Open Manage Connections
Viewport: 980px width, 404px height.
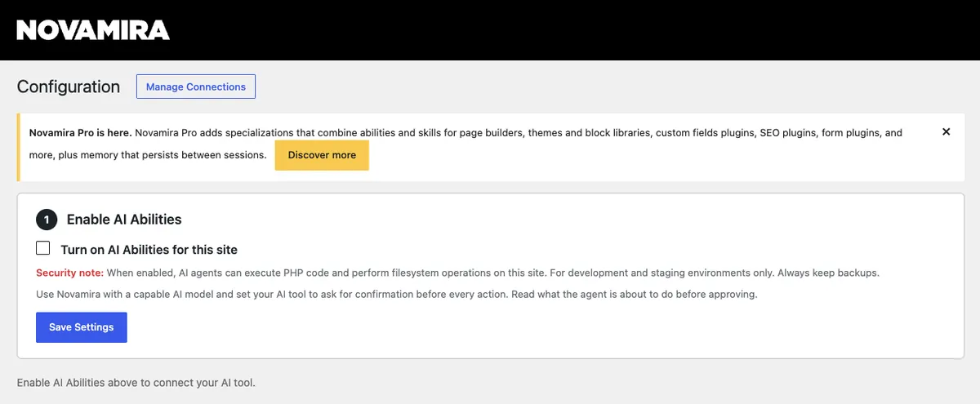coord(196,87)
